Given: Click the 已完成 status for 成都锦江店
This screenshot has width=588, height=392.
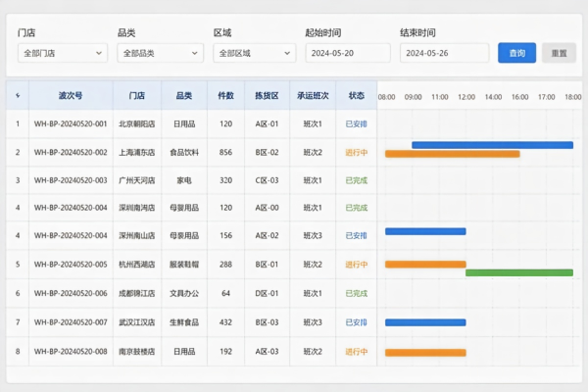Looking at the screenshot, I should [357, 293].
